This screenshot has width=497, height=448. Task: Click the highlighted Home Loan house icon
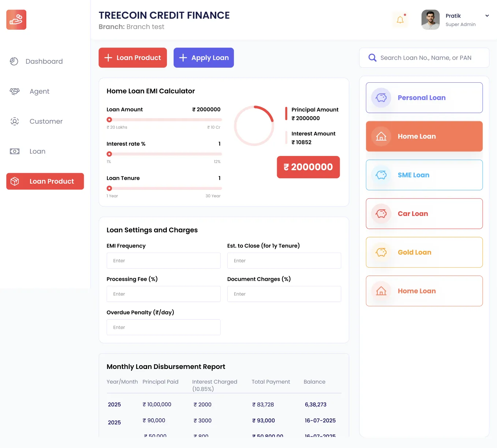(381, 137)
